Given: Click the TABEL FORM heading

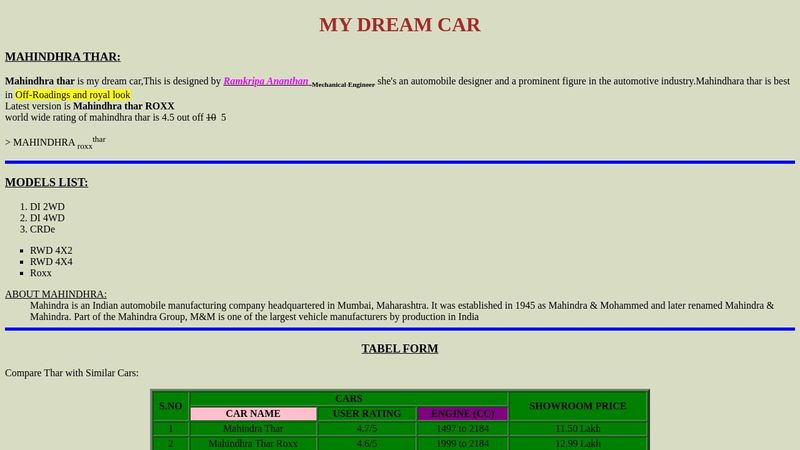Looking at the screenshot, I should pos(400,348).
